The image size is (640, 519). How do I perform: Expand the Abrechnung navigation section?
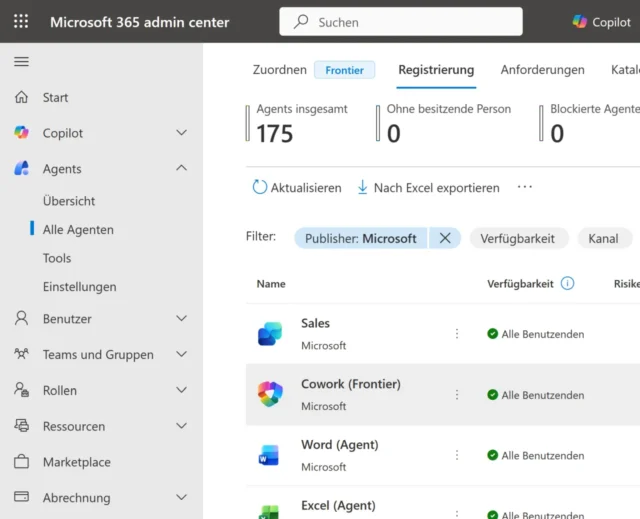point(181,497)
